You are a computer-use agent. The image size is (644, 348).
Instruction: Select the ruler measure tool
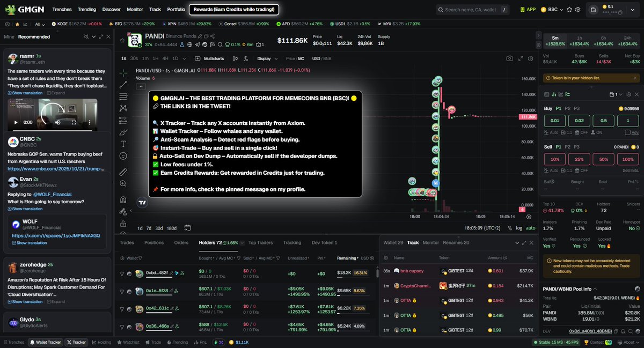point(123,172)
